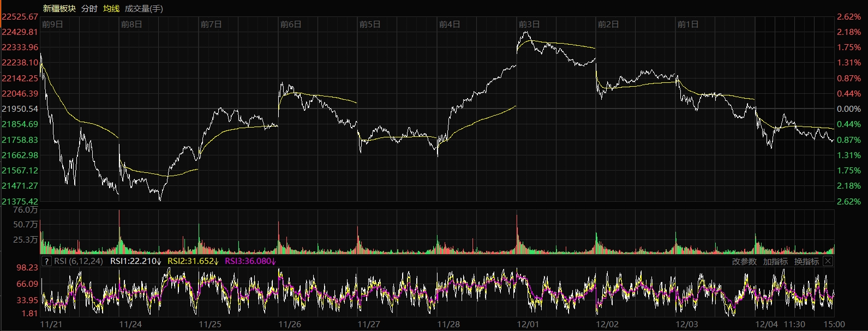Select the 新疆板块 chart title
Screen dimensions: 868x331
(x=59, y=9)
